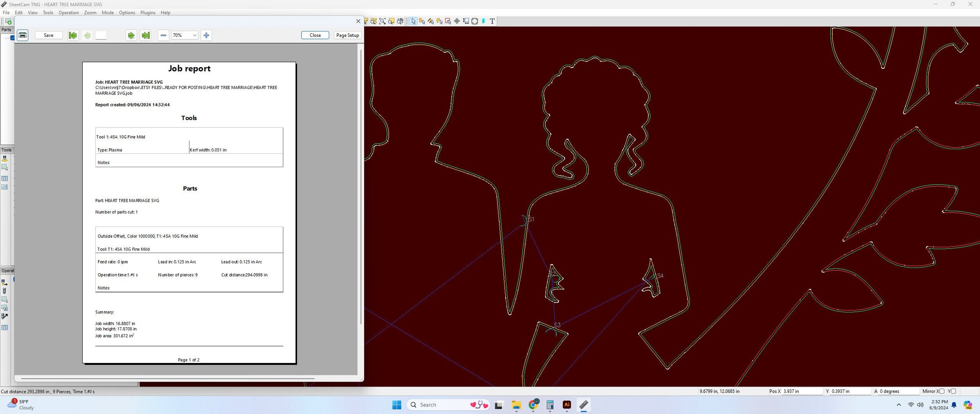Select the Text (T) tool
980x414 pixels.
click(x=492, y=21)
